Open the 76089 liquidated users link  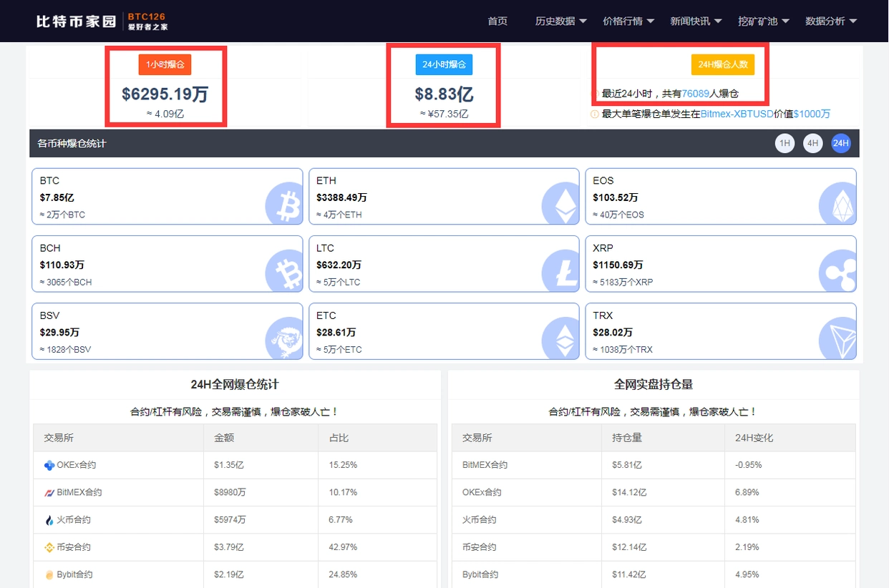pos(696,94)
